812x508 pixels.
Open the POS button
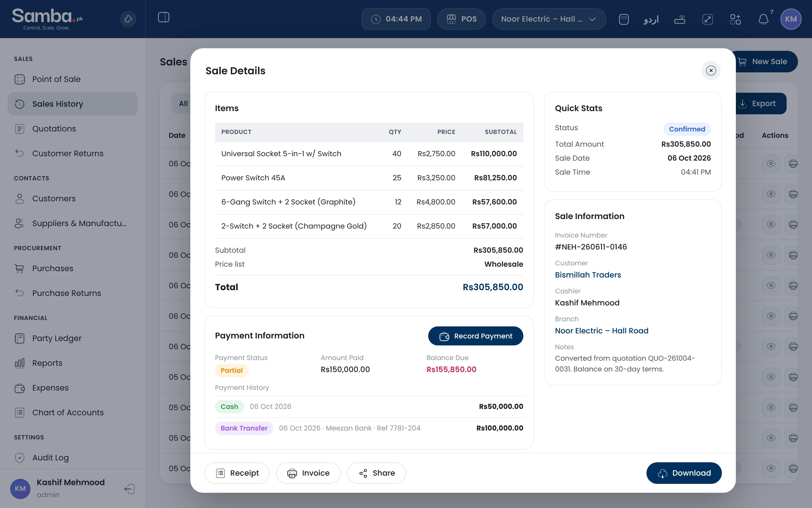pyautogui.click(x=462, y=19)
